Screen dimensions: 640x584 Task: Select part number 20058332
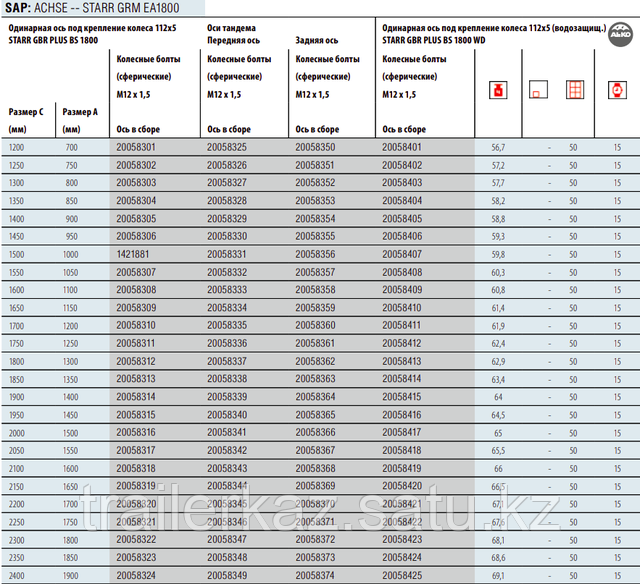[x=227, y=272]
